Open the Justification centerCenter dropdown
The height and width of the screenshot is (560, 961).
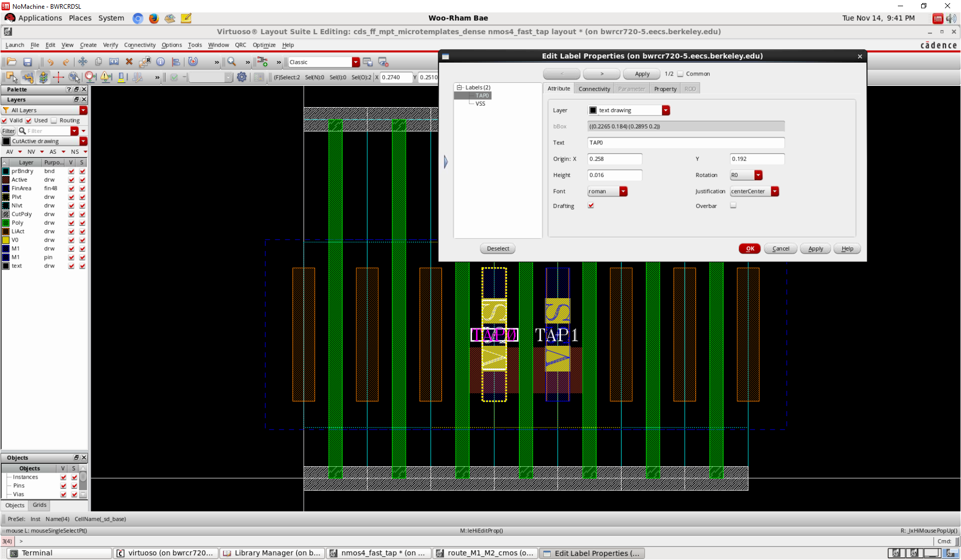tap(775, 191)
